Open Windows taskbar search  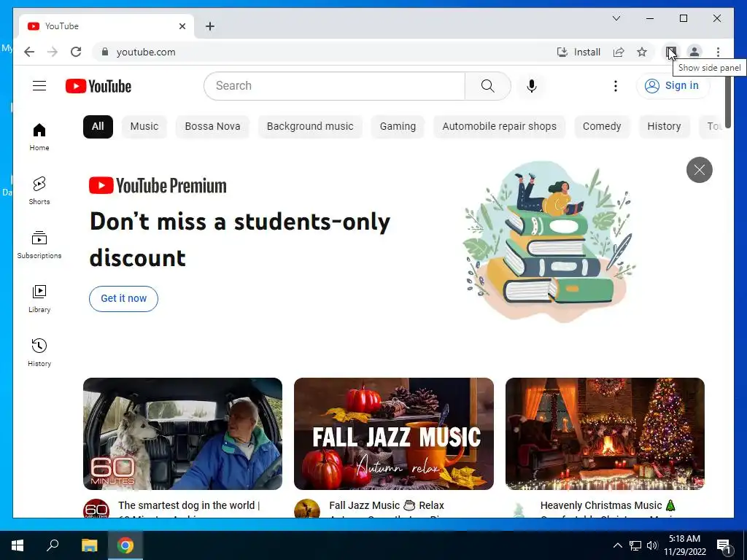click(53, 545)
